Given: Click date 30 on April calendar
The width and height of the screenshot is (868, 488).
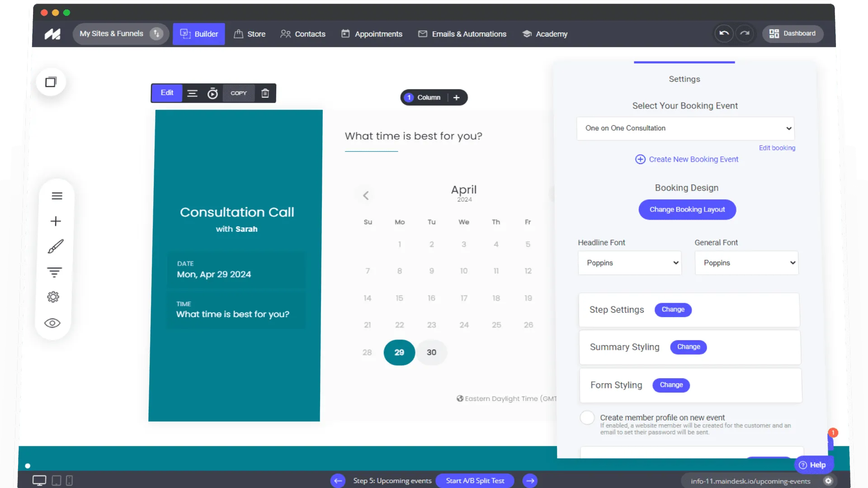Looking at the screenshot, I should (431, 352).
